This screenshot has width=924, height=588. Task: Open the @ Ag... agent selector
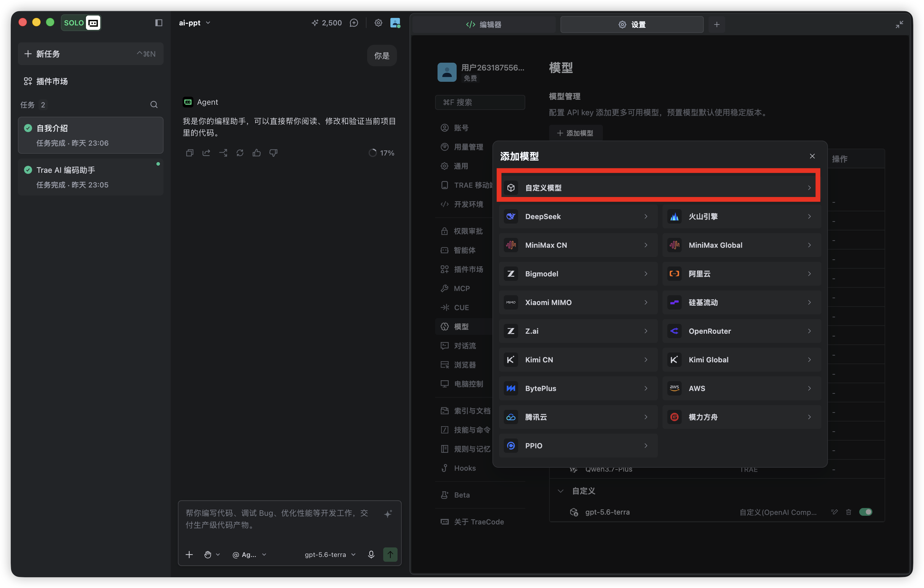click(249, 554)
